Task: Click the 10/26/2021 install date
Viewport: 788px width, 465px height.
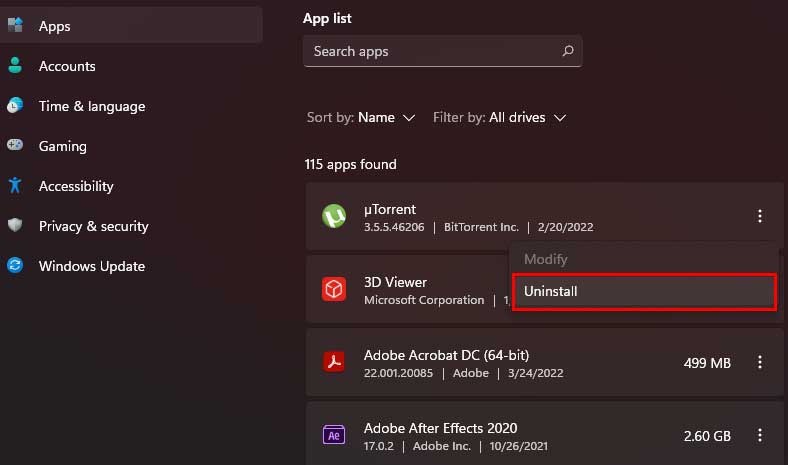Action: click(519, 446)
